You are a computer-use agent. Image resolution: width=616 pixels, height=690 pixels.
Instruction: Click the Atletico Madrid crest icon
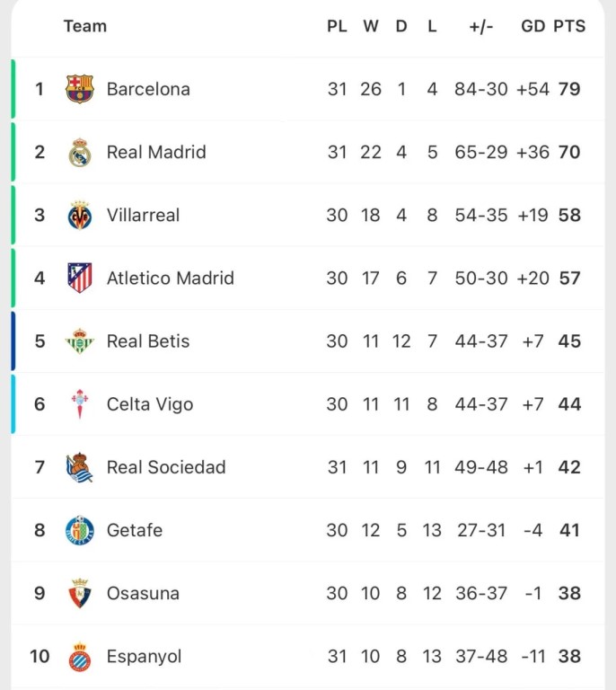pyautogui.click(x=80, y=279)
